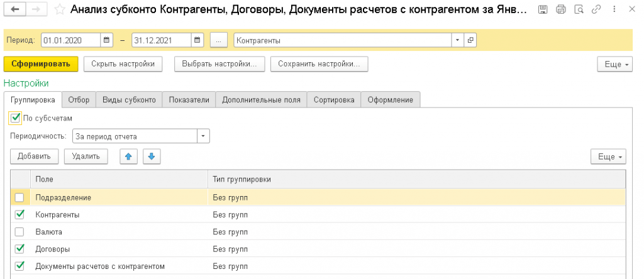This screenshot has height=279, width=644.
Task: Click the print icon in title bar
Action: pos(561,9)
